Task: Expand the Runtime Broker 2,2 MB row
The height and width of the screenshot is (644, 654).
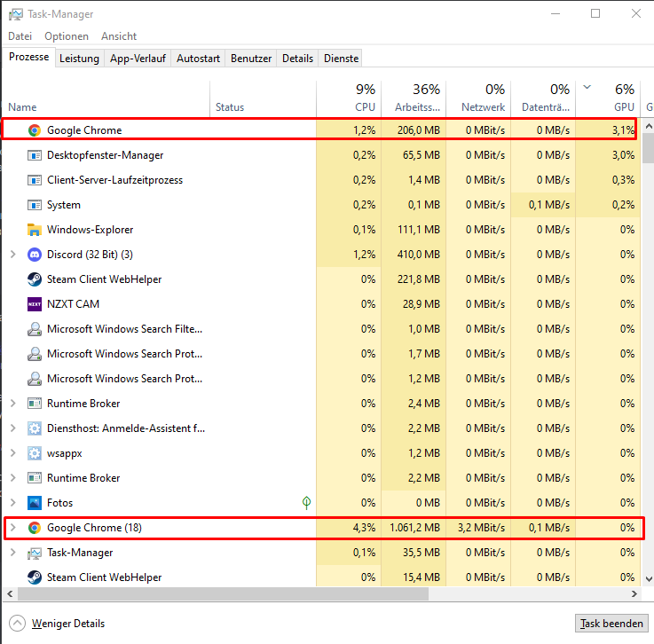Action: [x=13, y=478]
